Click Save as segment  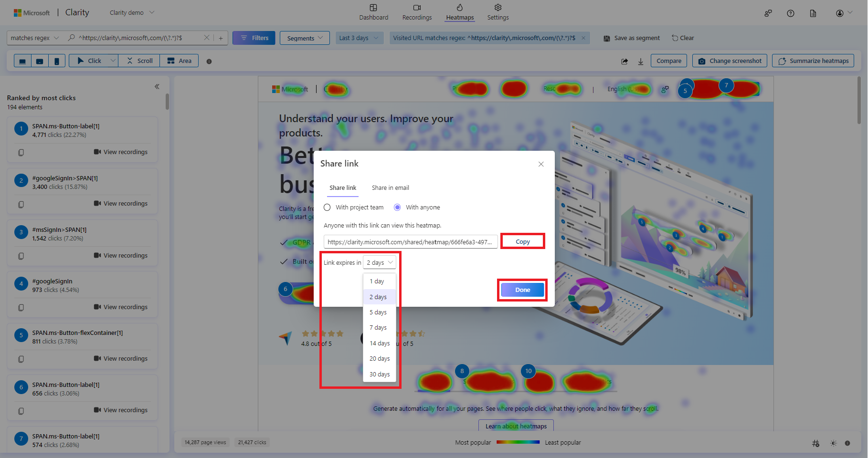point(632,38)
